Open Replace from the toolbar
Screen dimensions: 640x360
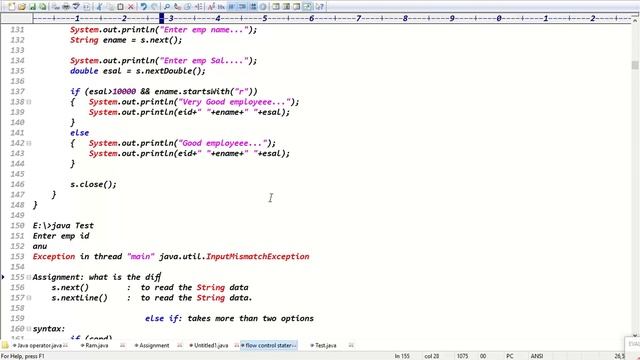tap(177, 7)
